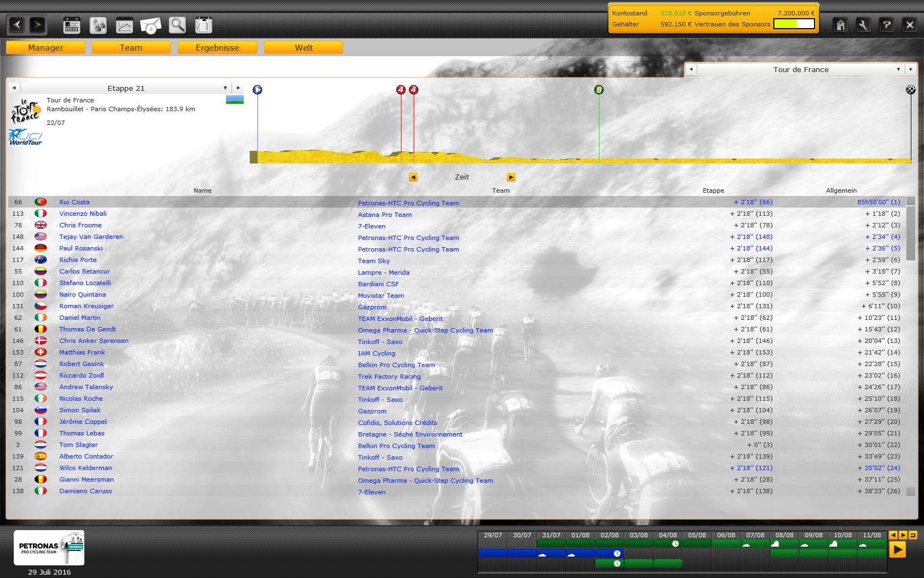Click the magnifying glass search icon
Viewport: 924px width, 578px height.
pos(177,25)
